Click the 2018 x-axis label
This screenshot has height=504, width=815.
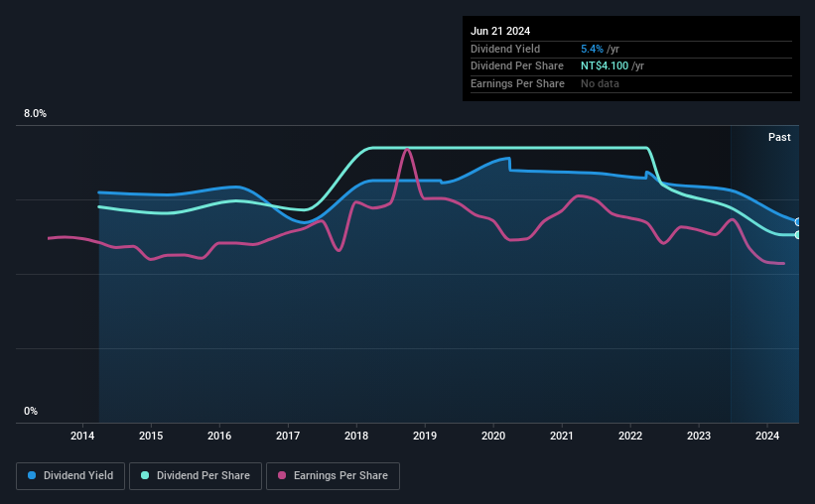356,436
